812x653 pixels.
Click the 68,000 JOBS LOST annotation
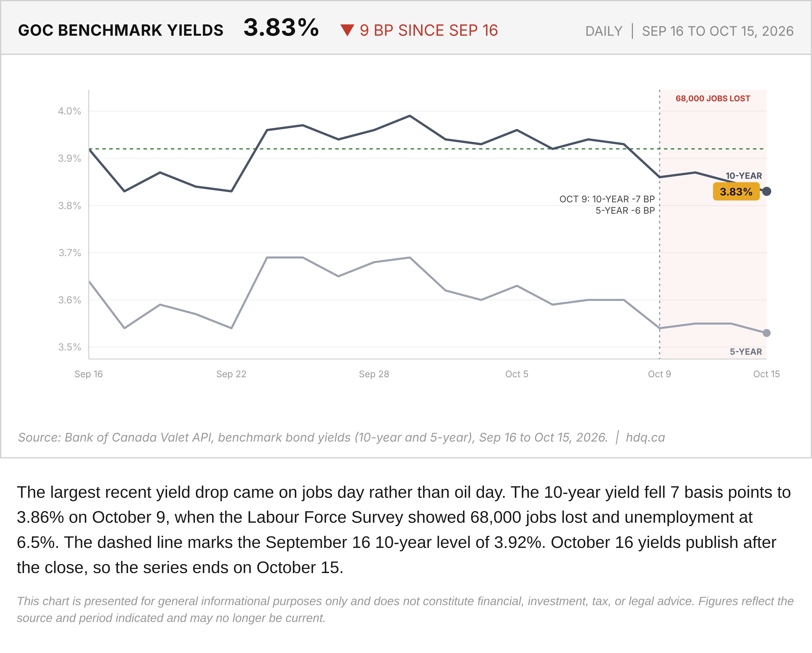(713, 99)
